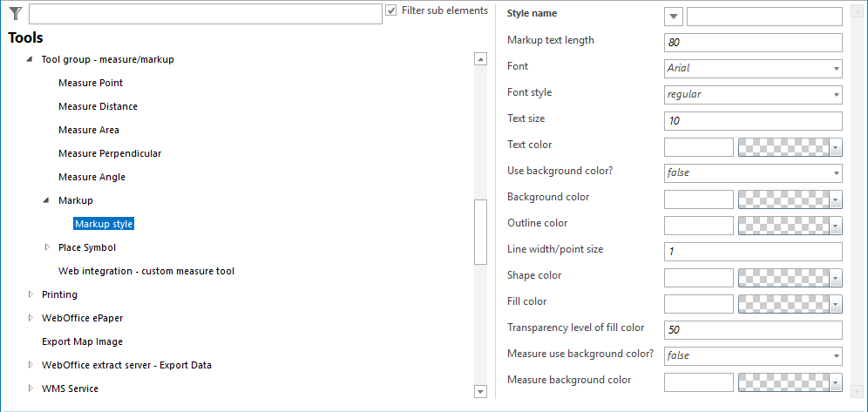
Task: Expand the WebOffice ePaper node
Action: click(30, 318)
